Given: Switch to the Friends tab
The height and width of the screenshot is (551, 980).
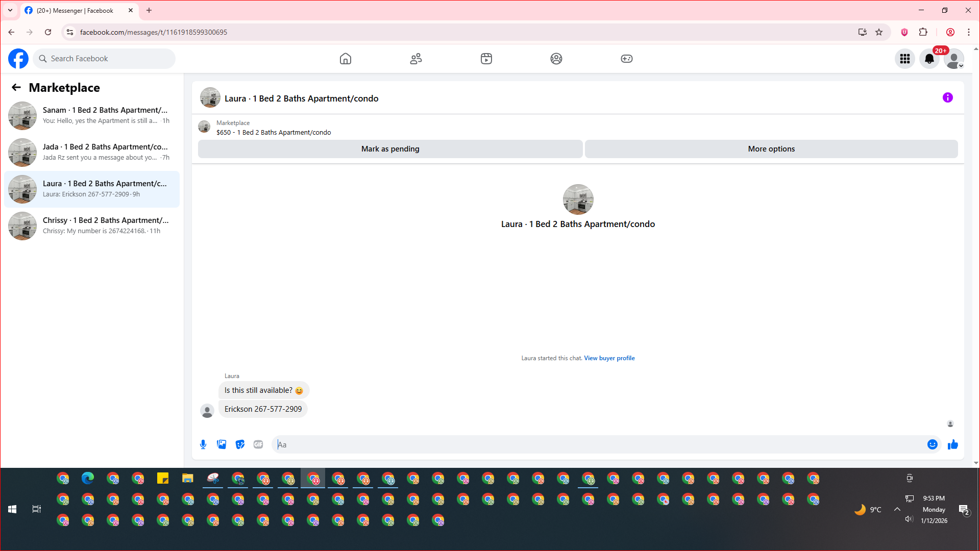Looking at the screenshot, I should coord(416,59).
